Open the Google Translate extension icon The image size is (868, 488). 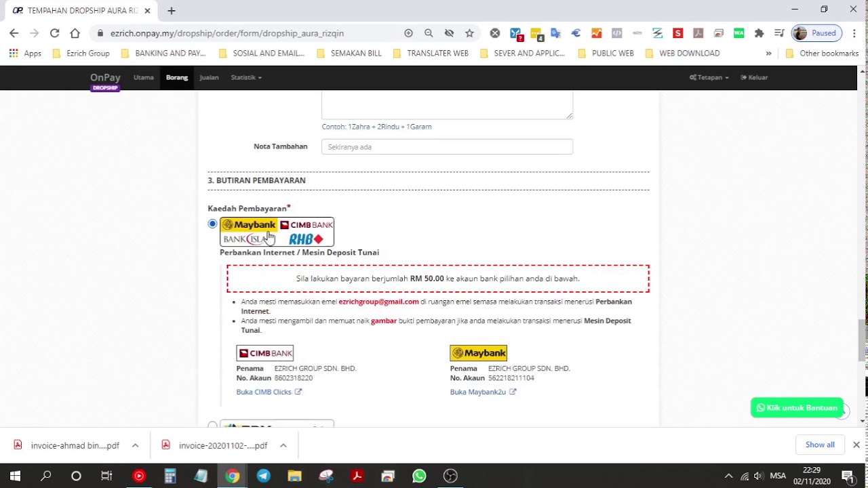click(x=556, y=33)
